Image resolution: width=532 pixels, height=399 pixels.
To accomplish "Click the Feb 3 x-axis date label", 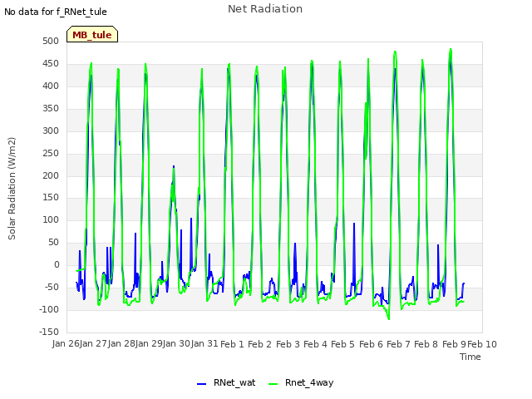I will click(288, 344).
